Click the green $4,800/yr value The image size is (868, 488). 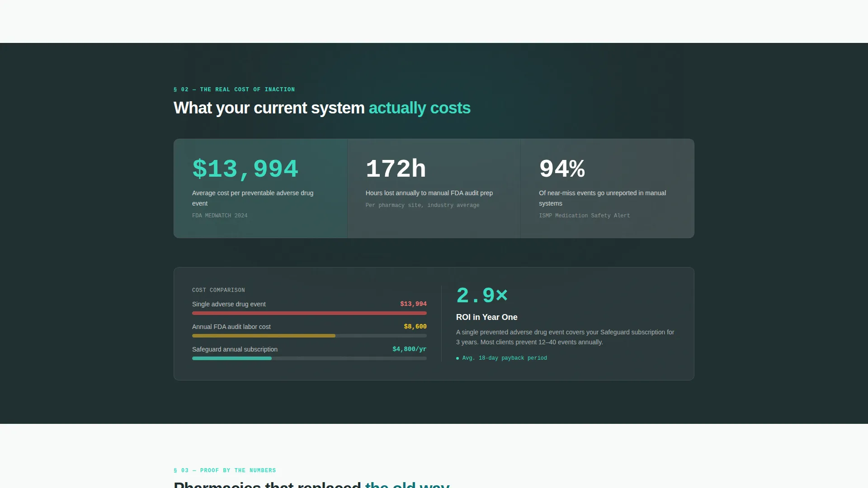pyautogui.click(x=409, y=349)
